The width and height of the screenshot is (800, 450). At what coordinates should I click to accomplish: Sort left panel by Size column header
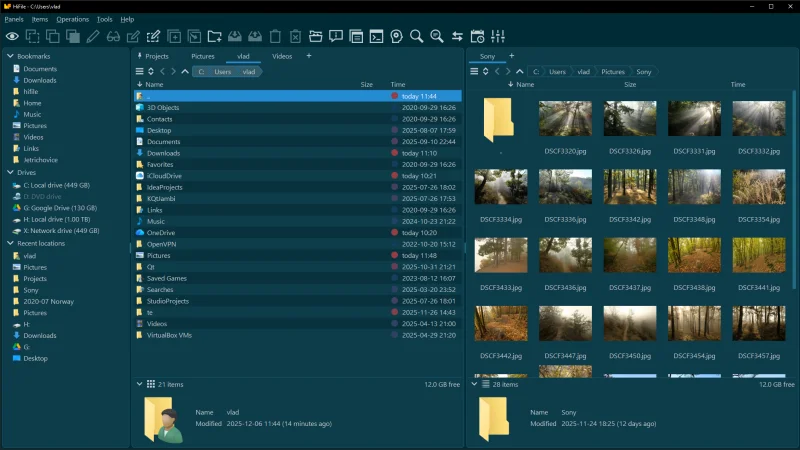[366, 84]
